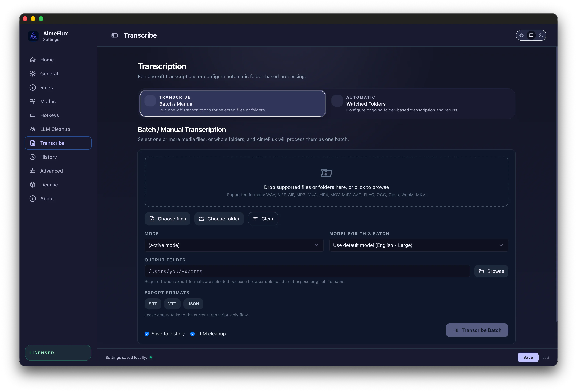
Task: Open the Home settings page
Action: coord(58,60)
